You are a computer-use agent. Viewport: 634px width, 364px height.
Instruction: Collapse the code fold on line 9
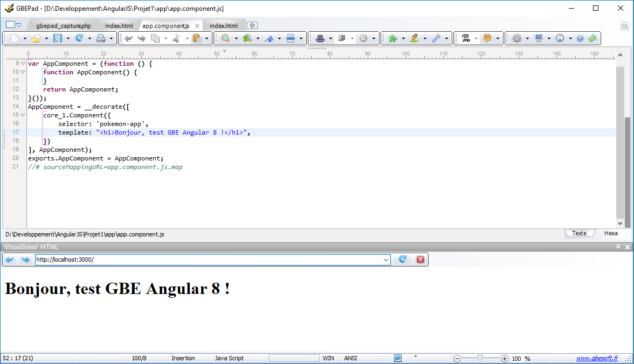(x=23, y=64)
